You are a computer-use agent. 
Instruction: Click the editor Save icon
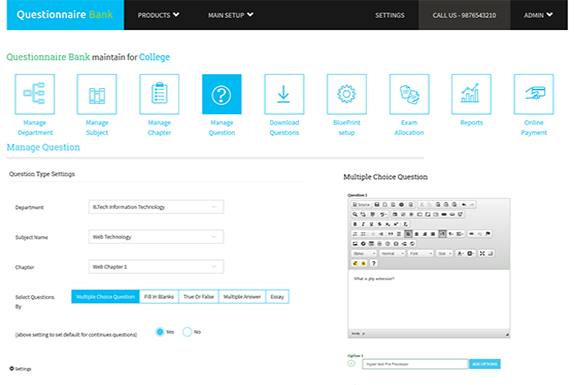[377, 205]
